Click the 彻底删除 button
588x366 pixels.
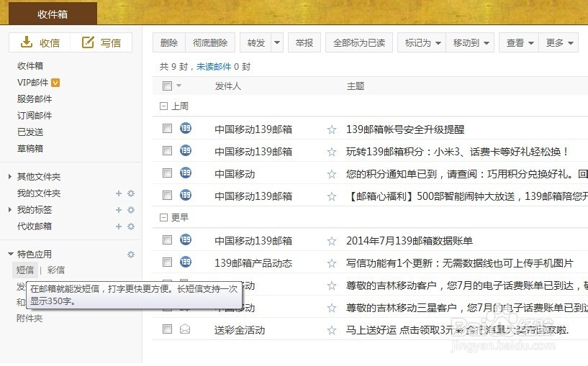click(210, 42)
